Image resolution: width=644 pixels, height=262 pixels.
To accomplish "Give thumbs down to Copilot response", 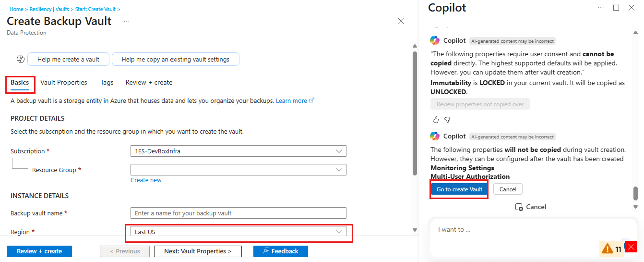I will coord(447,120).
